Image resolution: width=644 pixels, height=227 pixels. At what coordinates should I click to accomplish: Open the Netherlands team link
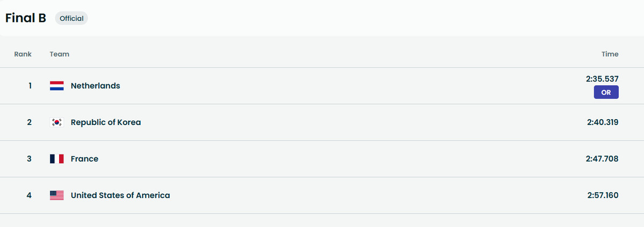tap(96, 86)
